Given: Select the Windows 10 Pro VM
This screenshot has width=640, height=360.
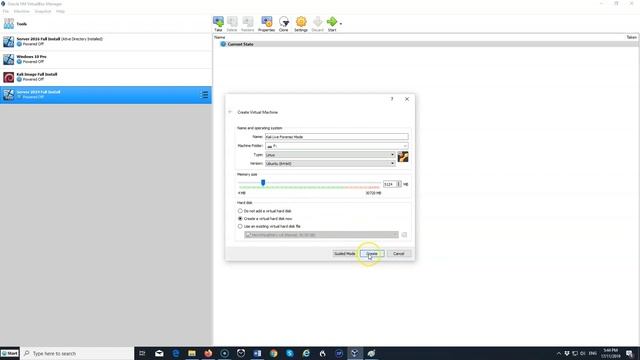Looking at the screenshot, I should pos(106,59).
